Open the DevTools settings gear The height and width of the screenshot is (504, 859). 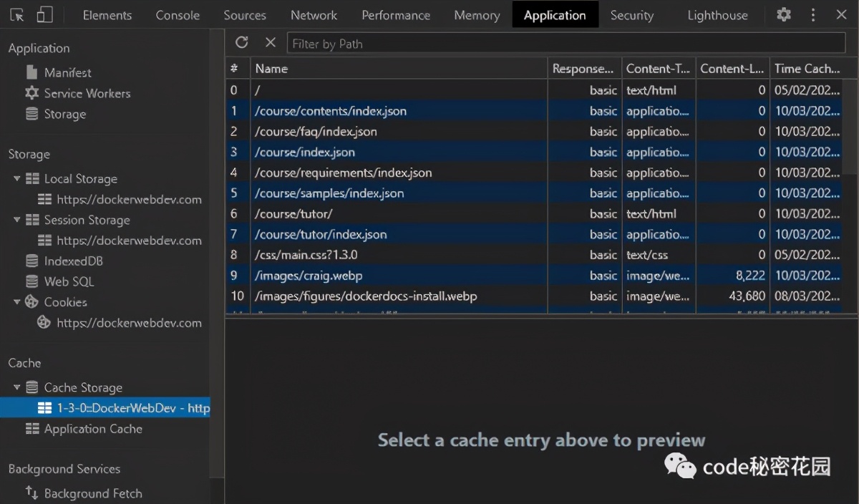click(783, 14)
